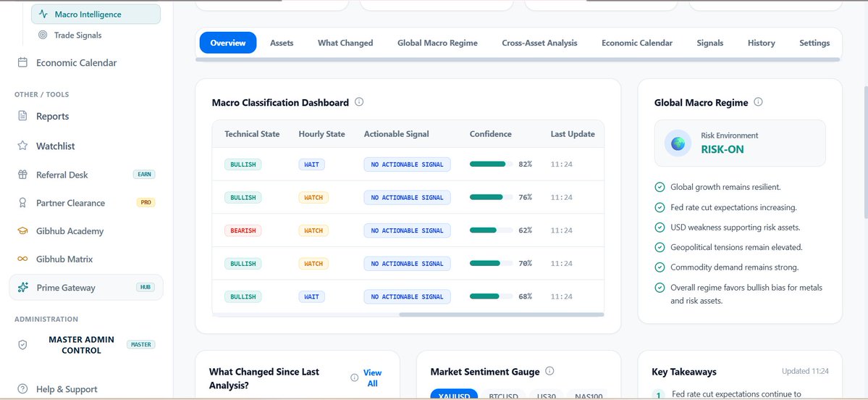Click the Last Update column header

(x=573, y=134)
